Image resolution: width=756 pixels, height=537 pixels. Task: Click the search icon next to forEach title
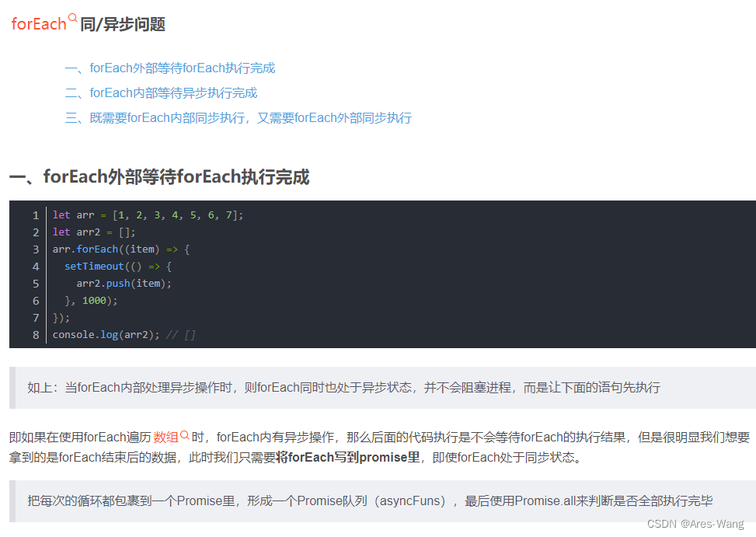tap(72, 17)
